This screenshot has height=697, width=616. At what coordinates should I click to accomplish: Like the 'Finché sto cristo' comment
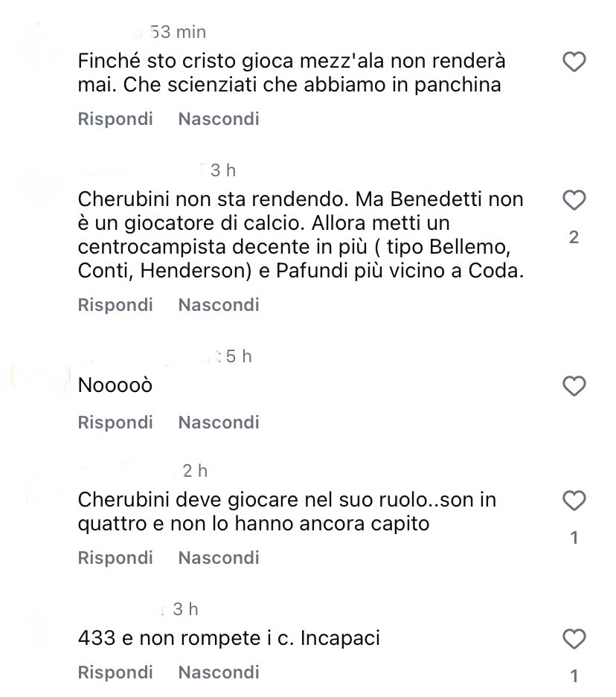click(574, 62)
